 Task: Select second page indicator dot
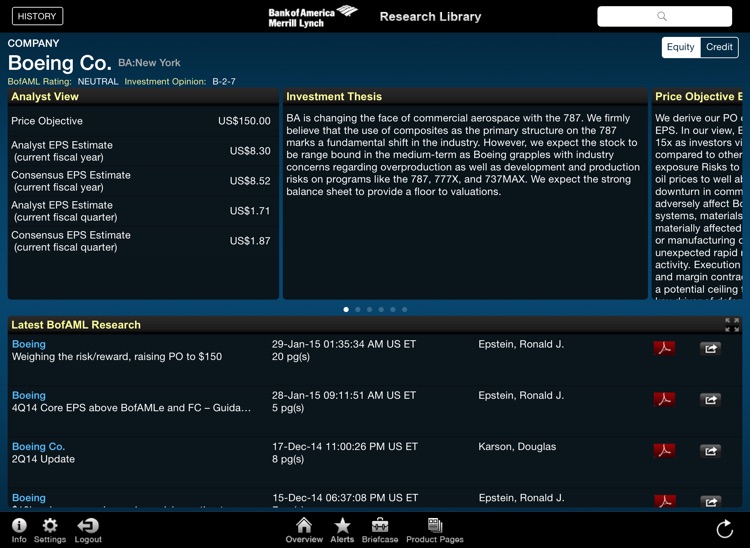point(358,309)
